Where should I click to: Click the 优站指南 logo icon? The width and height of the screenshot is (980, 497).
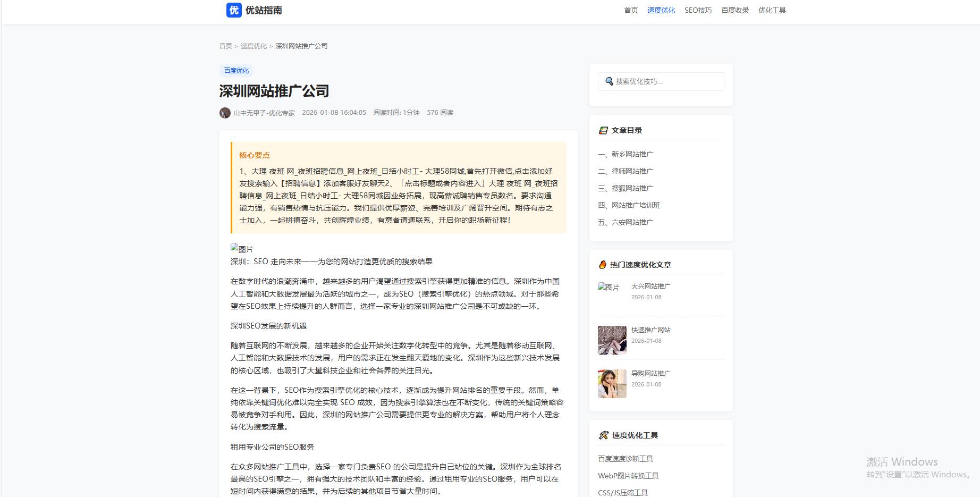(234, 10)
